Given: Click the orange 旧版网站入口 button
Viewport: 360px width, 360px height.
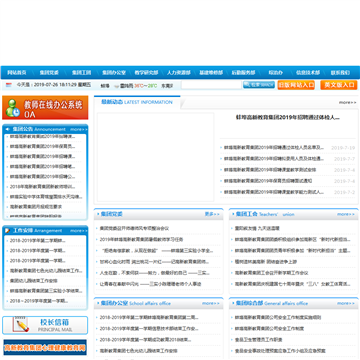Looking at the screenshot, I should [x=296, y=85].
